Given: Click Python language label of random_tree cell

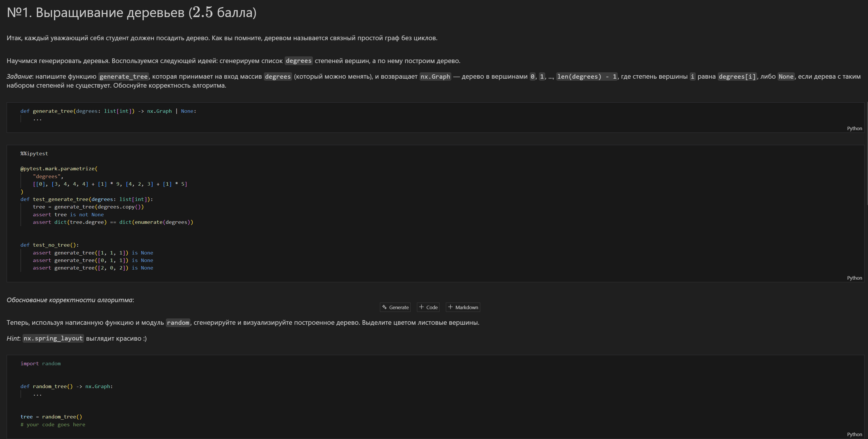Looking at the screenshot, I should coord(854,435).
